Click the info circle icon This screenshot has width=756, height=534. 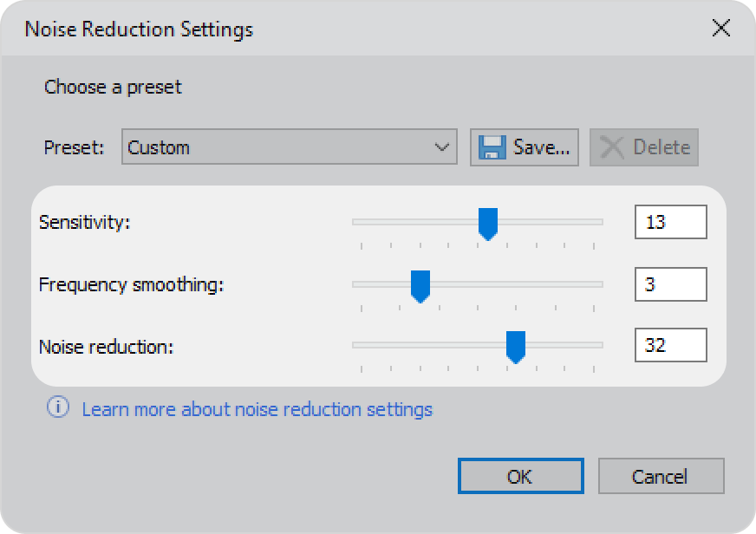pos(58,407)
